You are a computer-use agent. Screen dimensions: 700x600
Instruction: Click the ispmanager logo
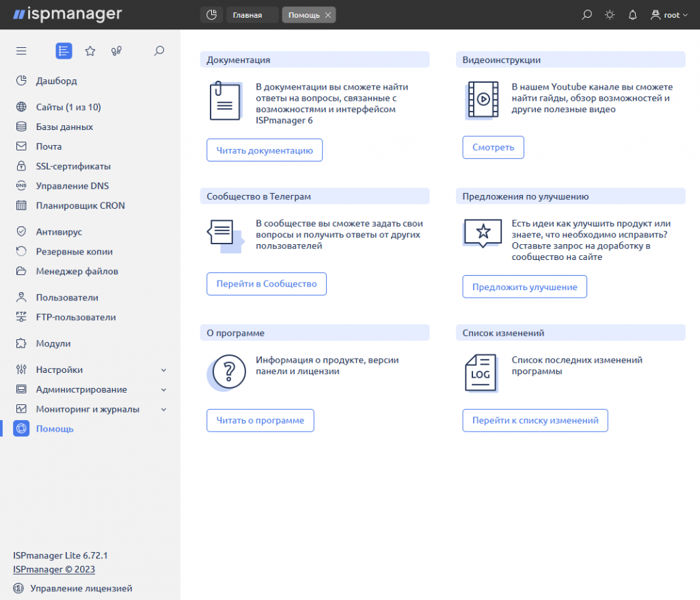[x=68, y=14]
